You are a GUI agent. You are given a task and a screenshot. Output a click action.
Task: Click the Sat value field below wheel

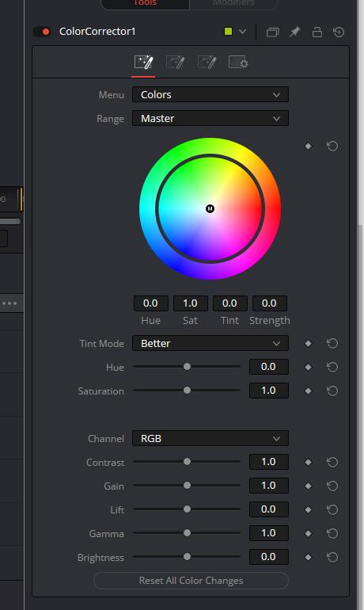pos(191,303)
